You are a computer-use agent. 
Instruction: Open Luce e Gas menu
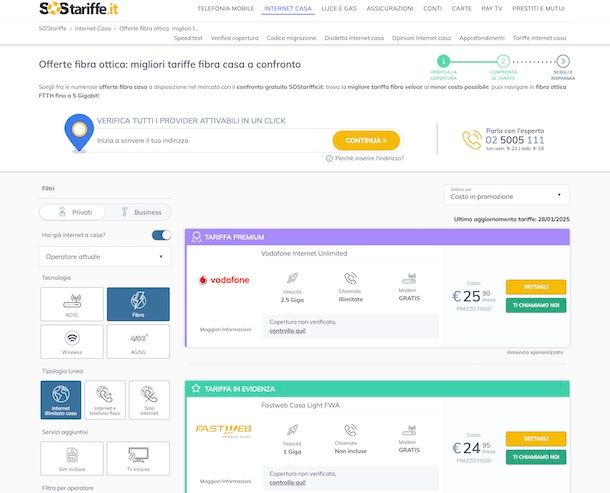[339, 8]
